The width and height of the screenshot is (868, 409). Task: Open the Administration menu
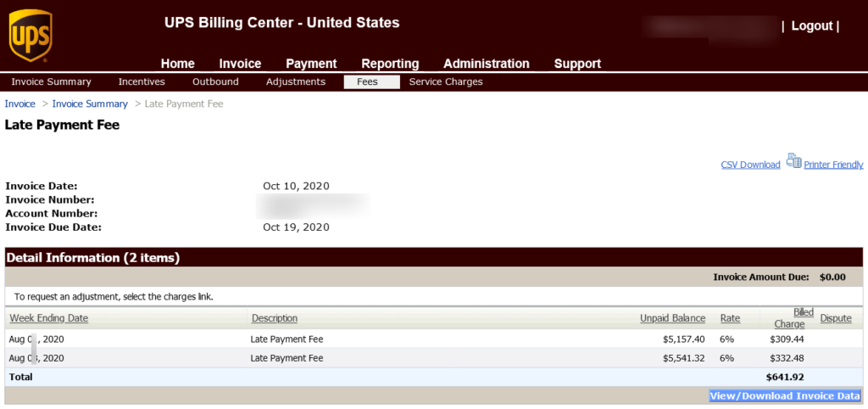pyautogui.click(x=487, y=64)
